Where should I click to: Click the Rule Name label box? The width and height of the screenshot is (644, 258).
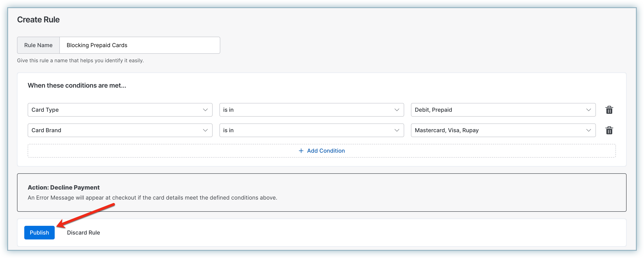[x=38, y=45]
